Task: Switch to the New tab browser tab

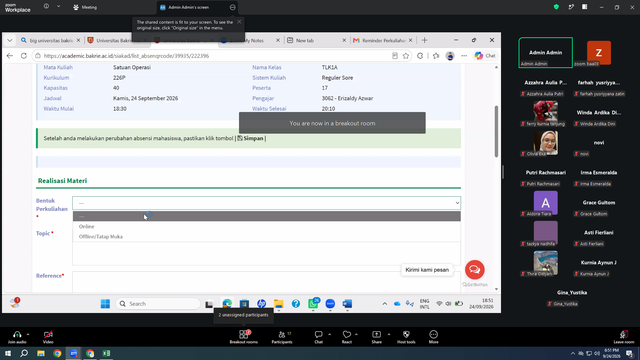Action: (x=316, y=40)
